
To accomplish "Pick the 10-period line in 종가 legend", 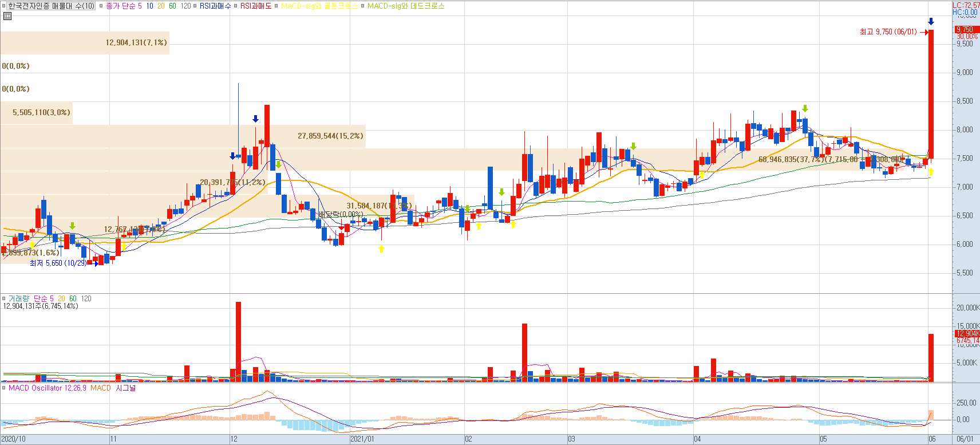I will tap(149, 6).
